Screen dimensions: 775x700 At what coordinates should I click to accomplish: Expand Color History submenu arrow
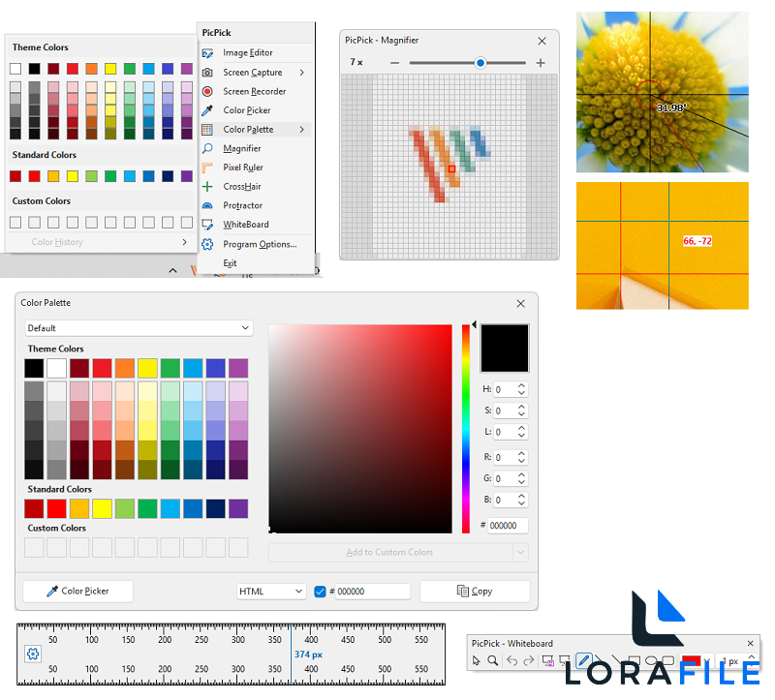click(184, 242)
